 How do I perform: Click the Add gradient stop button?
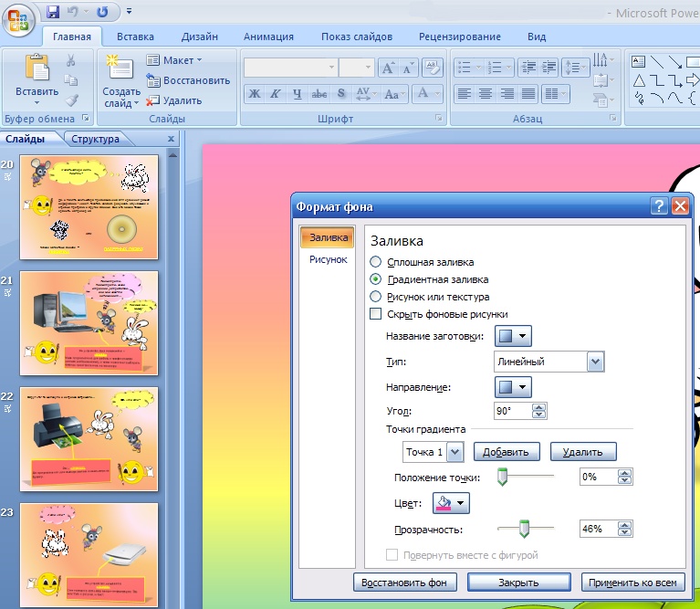[x=506, y=452]
